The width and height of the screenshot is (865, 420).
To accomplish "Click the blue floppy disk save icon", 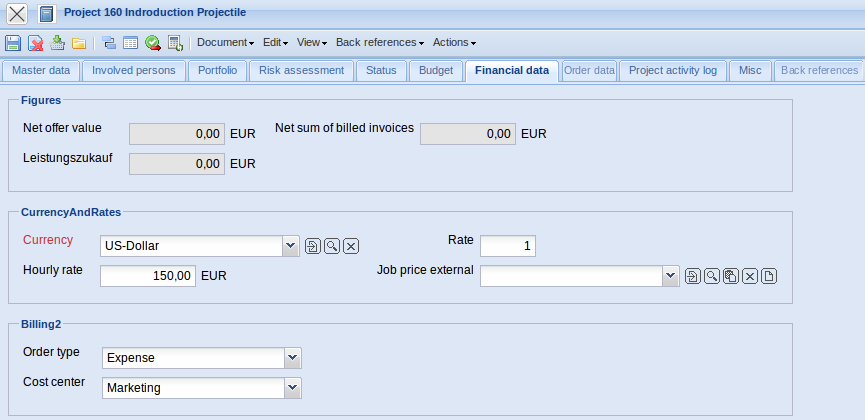I will tap(13, 43).
